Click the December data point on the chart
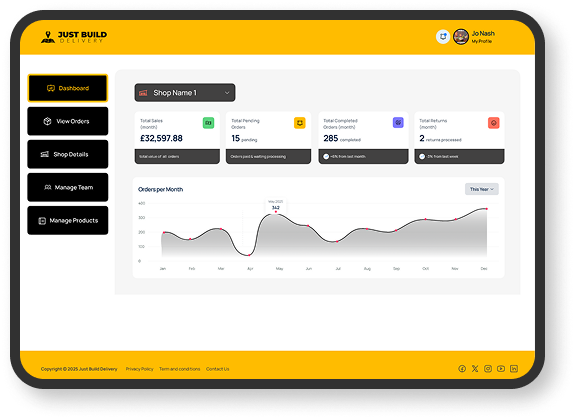The height and width of the screenshot is (419, 575). [487, 209]
